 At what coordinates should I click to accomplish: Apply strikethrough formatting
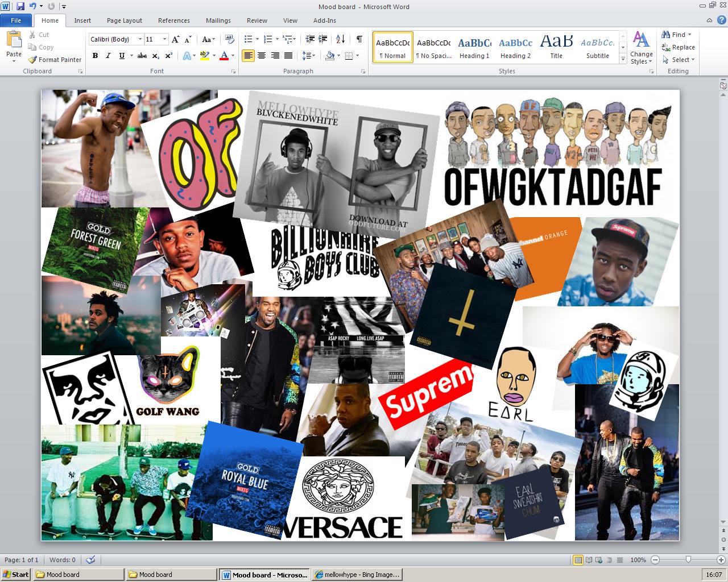point(142,56)
